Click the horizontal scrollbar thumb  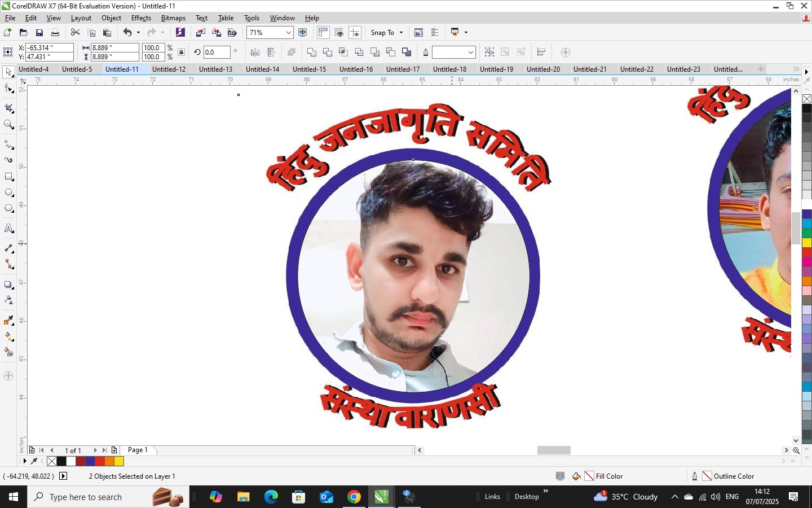[x=554, y=450]
